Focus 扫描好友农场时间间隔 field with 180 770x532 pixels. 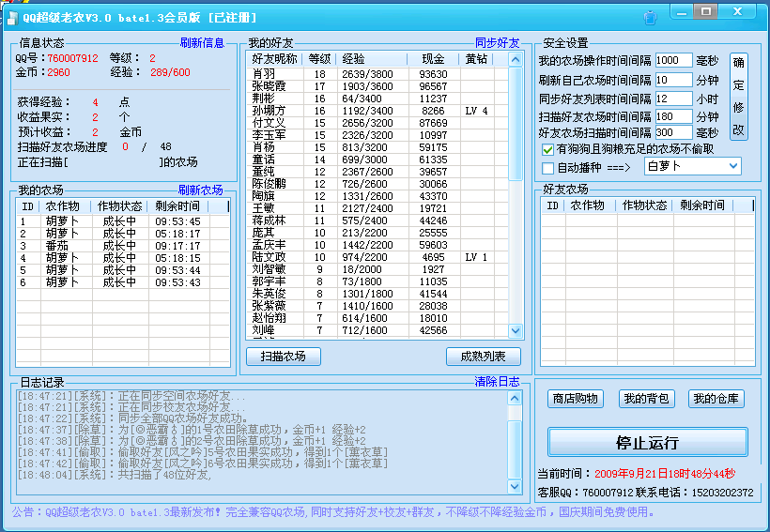point(674,116)
